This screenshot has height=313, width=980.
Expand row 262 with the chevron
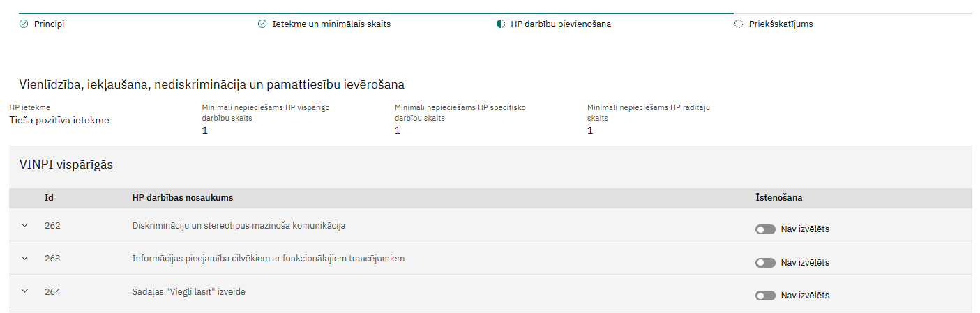pyautogui.click(x=25, y=225)
